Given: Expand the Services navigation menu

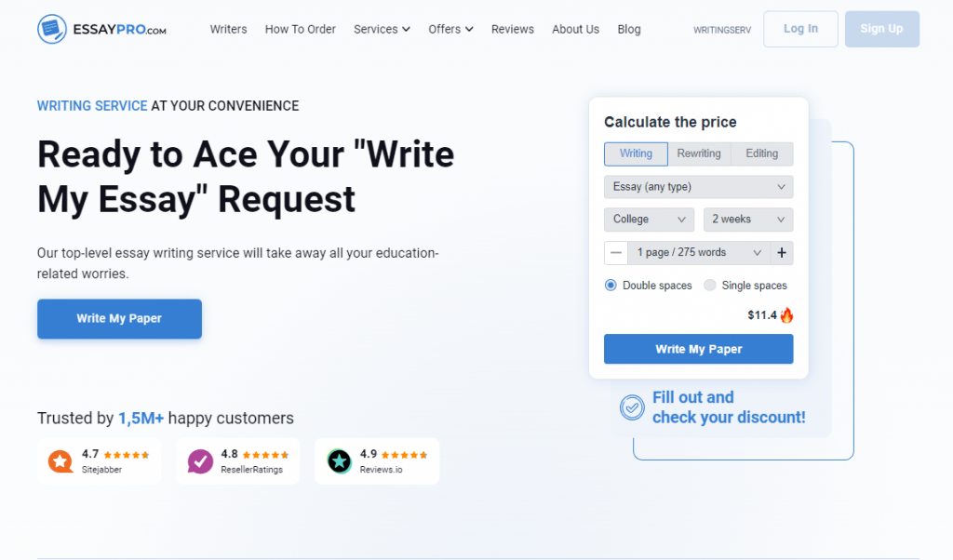Looking at the screenshot, I should (x=382, y=29).
